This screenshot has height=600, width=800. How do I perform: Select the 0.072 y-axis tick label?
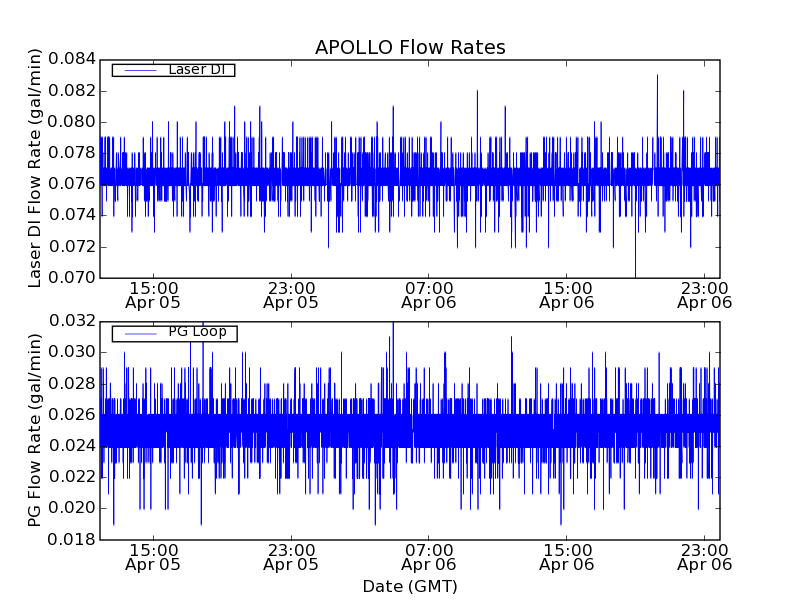click(x=72, y=247)
